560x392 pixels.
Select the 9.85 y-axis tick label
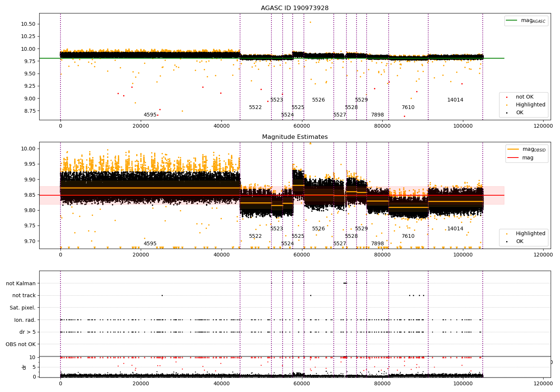coord(29,195)
